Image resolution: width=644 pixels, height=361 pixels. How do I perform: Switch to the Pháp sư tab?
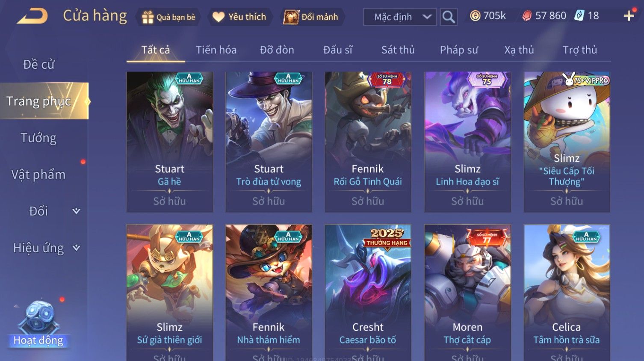(x=459, y=50)
